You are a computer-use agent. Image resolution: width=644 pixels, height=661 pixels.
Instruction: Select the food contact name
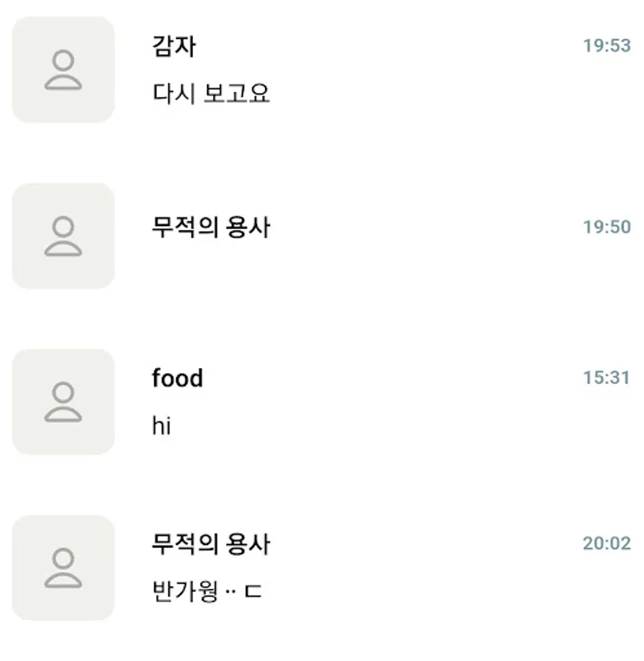[178, 378]
